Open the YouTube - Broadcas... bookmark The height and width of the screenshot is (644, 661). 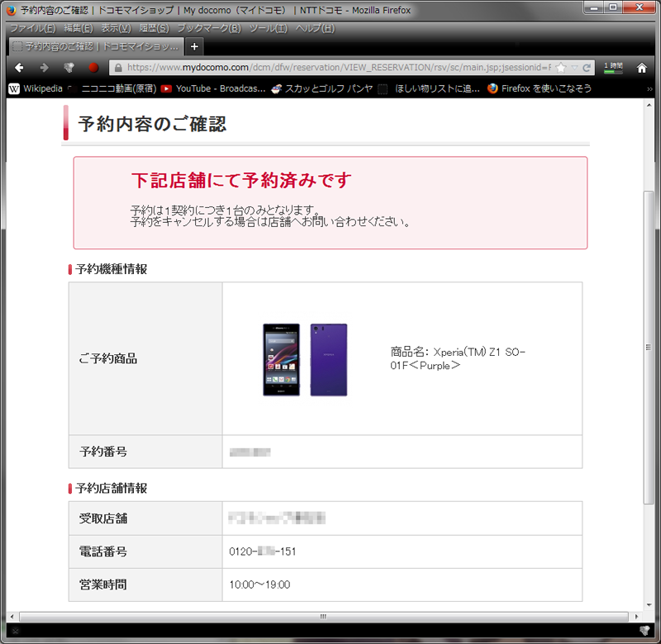(214, 88)
